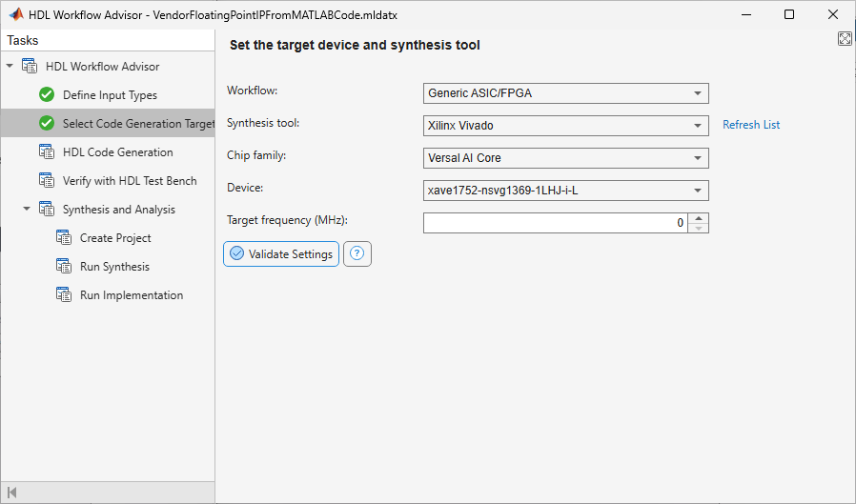Collapse the Synthesis and Analysis tree node
This screenshot has width=856, height=504.
tap(26, 209)
